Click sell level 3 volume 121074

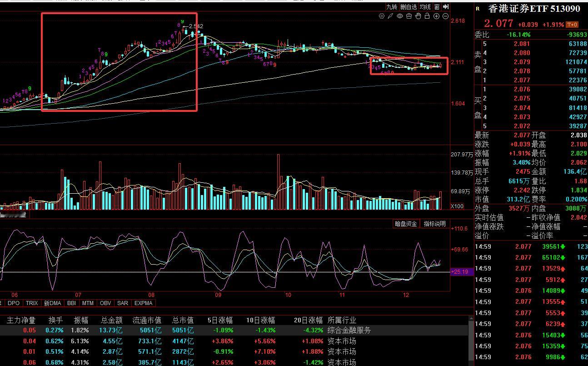[x=575, y=62]
